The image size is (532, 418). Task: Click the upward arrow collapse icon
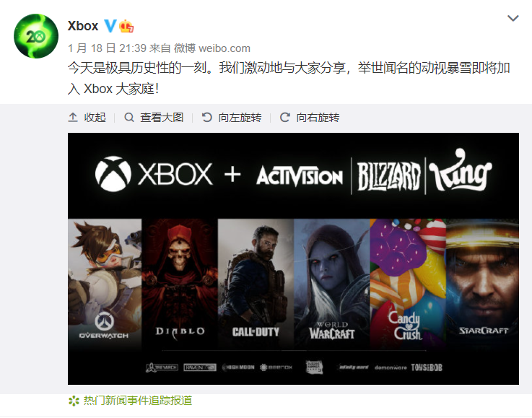coord(73,118)
